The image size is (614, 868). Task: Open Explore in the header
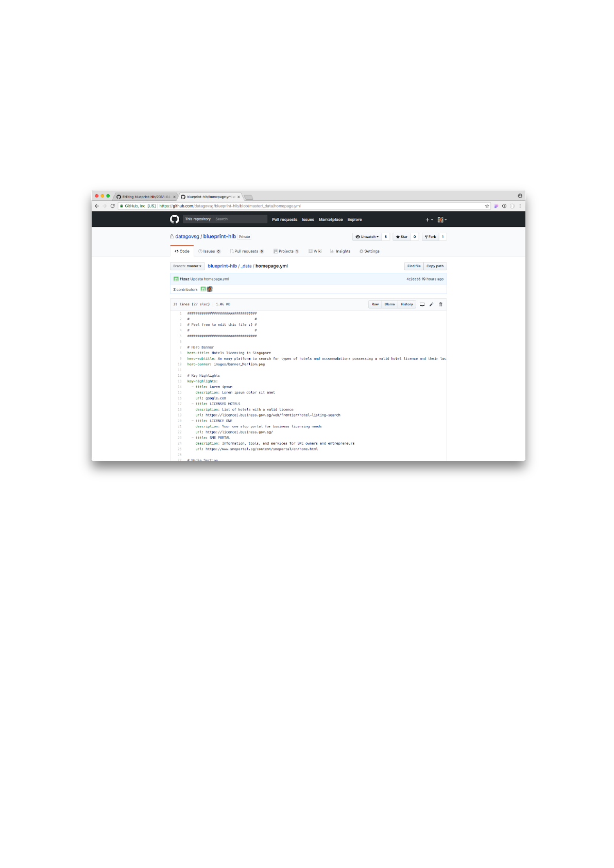(x=354, y=220)
